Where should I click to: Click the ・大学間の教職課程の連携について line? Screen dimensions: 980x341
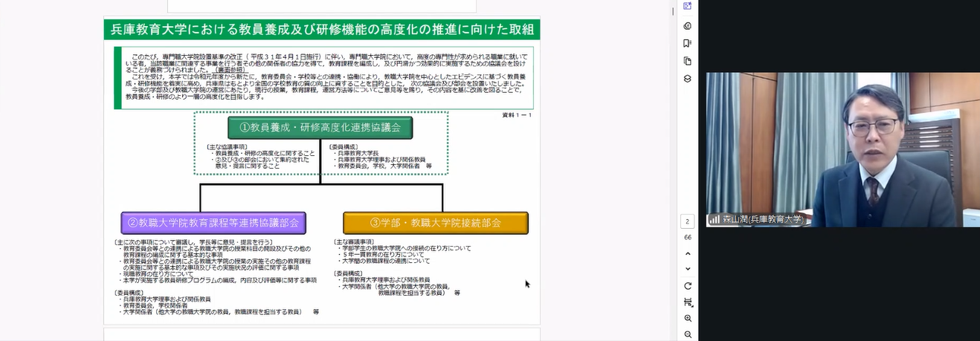pos(384,261)
